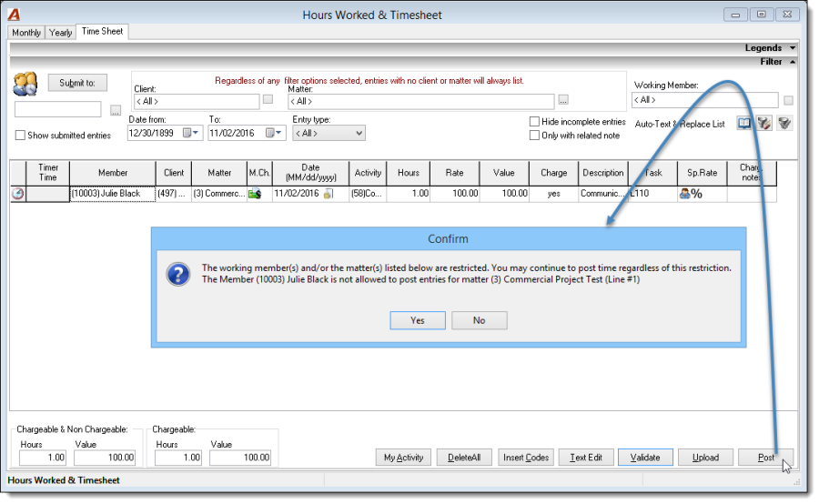Open the Working Member browse button
Viewport: 819px width, 504px height.
click(x=788, y=100)
